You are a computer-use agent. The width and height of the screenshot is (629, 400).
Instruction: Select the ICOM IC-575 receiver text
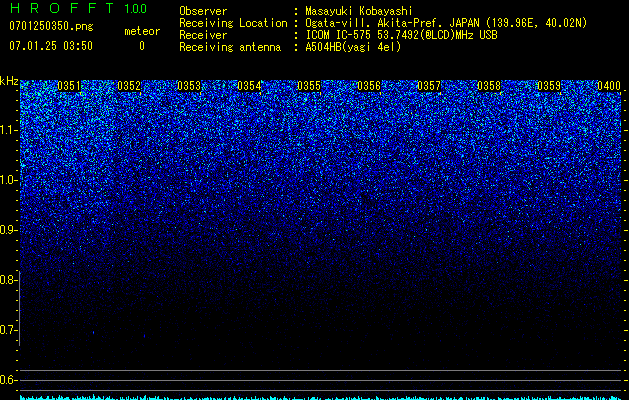(x=401, y=35)
